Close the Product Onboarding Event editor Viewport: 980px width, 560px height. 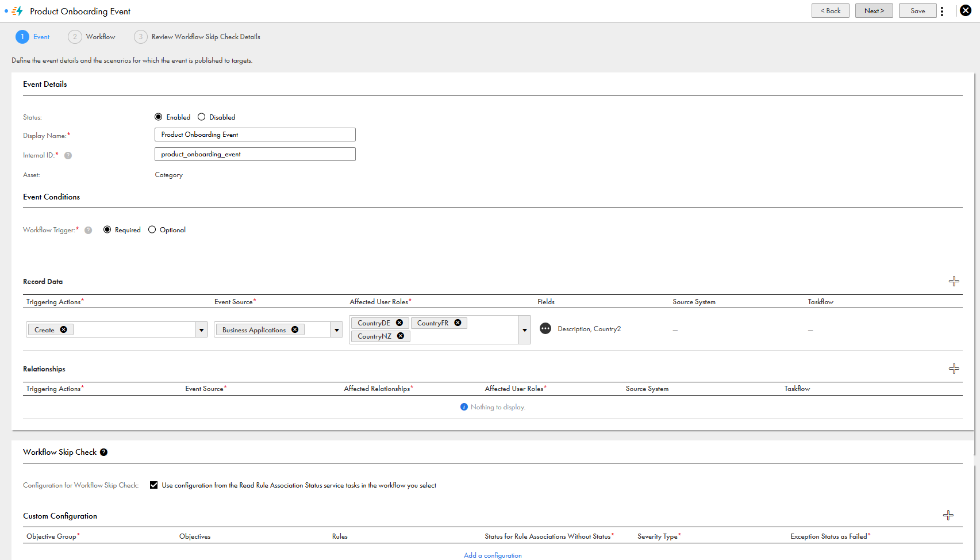966,10
